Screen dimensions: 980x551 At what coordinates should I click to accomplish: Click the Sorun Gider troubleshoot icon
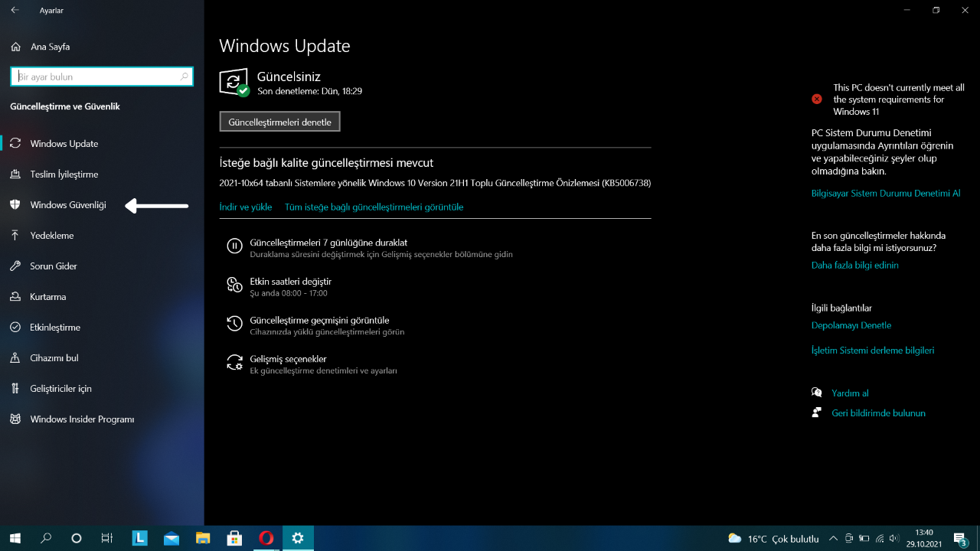15,266
